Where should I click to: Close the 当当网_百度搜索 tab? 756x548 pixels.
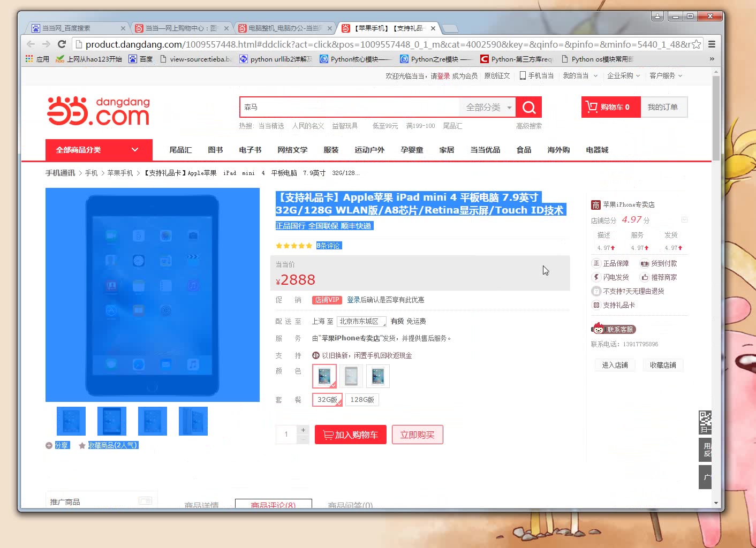point(123,28)
